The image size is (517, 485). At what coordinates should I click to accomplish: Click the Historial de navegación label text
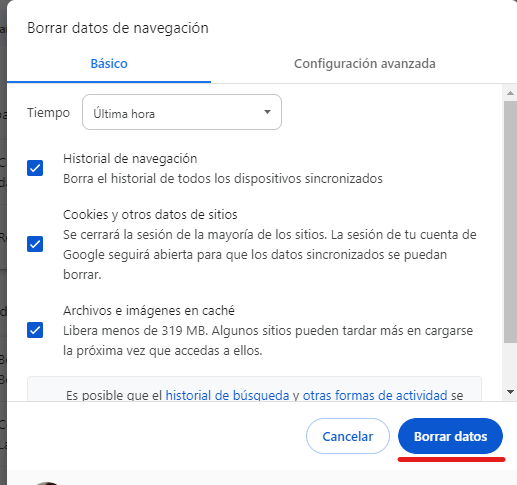click(x=130, y=159)
